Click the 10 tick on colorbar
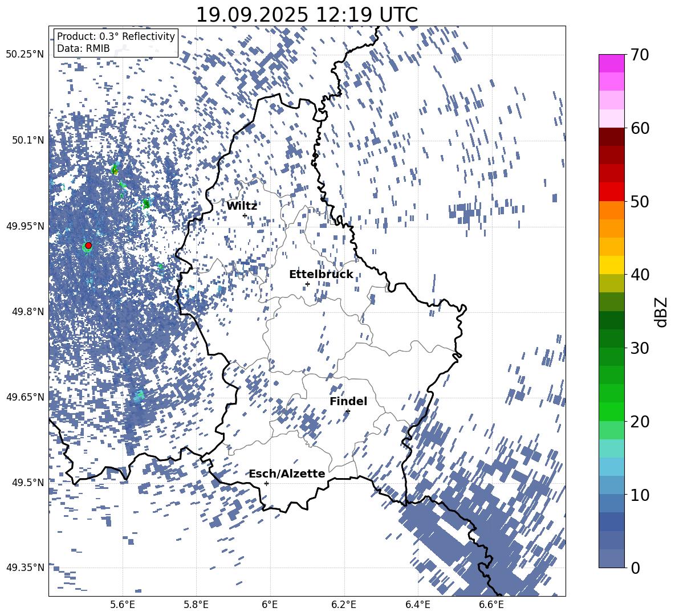The image size is (675, 616). tap(640, 495)
